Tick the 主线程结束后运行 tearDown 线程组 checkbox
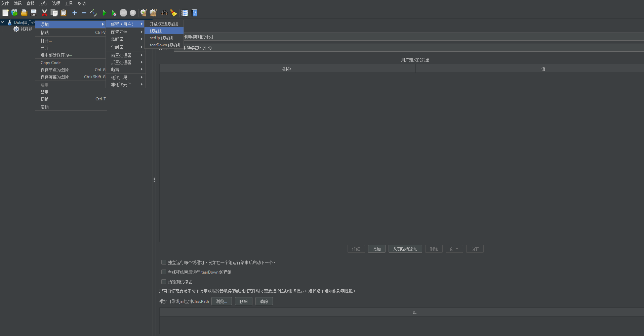Viewport: 644px width, 336px height. click(x=164, y=272)
